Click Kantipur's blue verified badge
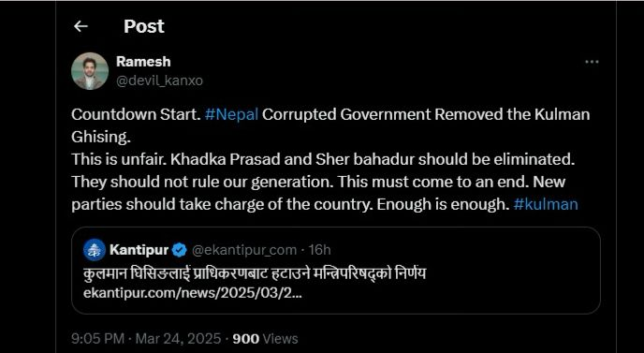644x353 pixels. tap(179, 250)
